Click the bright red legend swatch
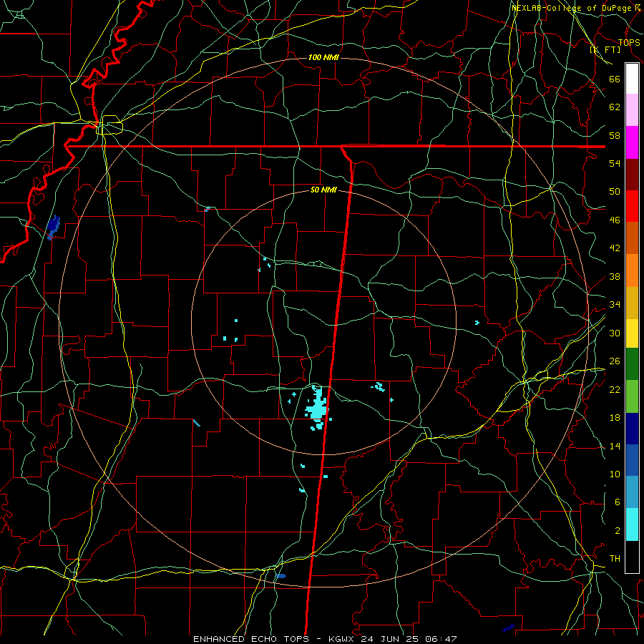 click(632, 206)
